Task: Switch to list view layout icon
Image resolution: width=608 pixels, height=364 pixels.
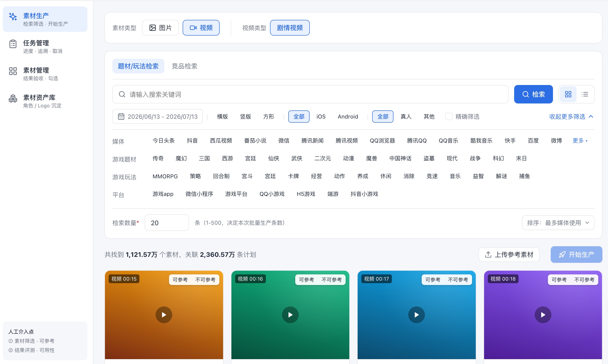Action: 585,94
